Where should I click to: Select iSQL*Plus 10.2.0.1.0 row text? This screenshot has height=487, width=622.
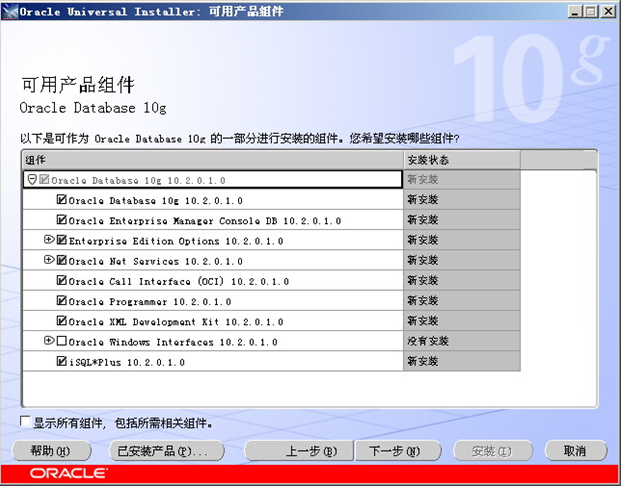tap(127, 362)
